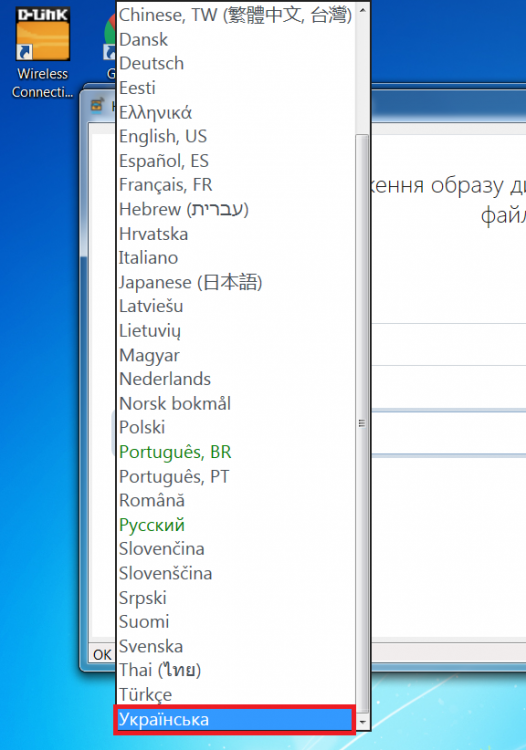This screenshot has width=526, height=750.
Task: Click the dialog window title icon
Action: click(x=98, y=105)
